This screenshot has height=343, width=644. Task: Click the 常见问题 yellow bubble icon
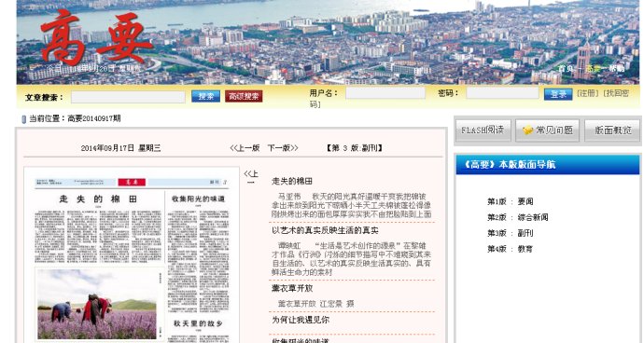coord(527,130)
